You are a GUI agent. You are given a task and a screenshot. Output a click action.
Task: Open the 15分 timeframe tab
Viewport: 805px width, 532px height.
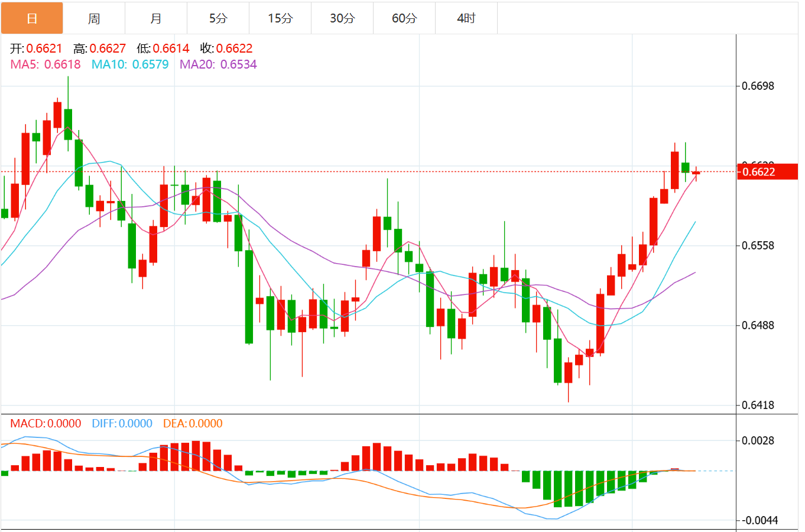click(280, 18)
